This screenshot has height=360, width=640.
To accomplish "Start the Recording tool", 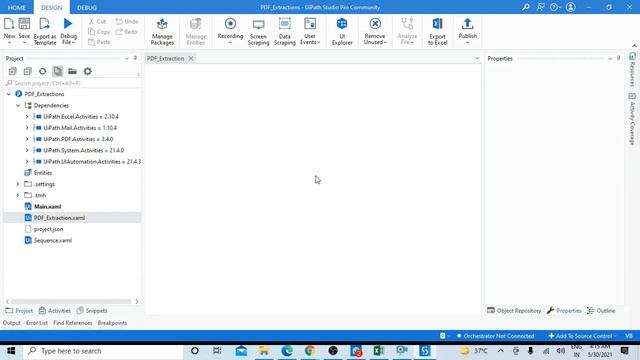I will tap(230, 31).
